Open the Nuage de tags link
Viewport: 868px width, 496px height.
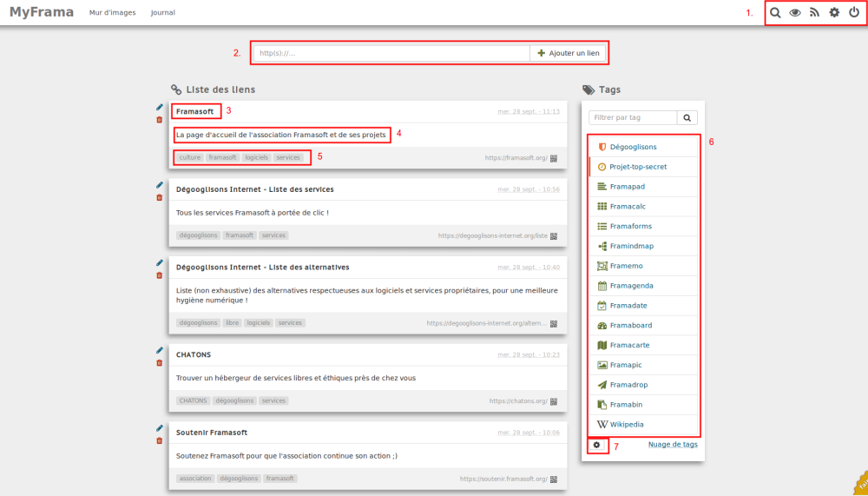(x=673, y=445)
